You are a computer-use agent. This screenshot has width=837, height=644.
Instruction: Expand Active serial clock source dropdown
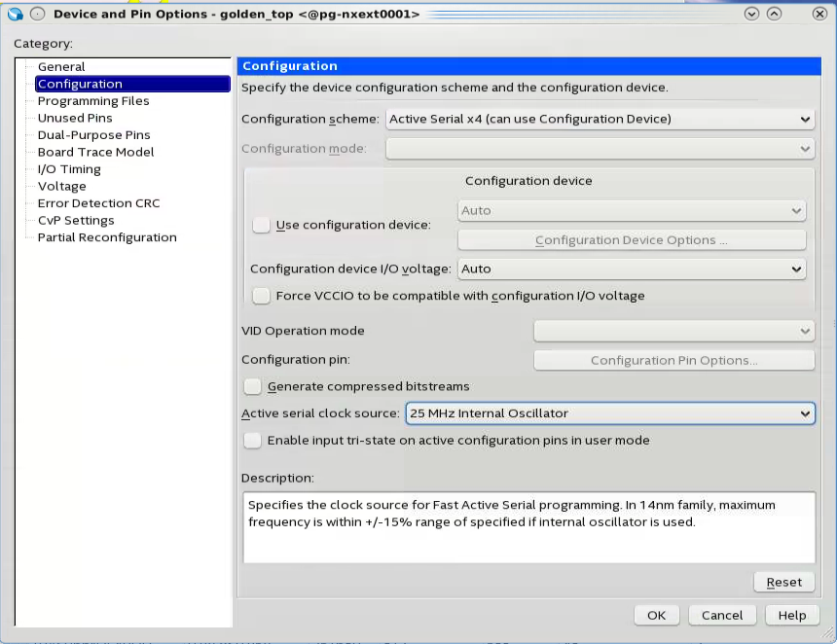point(609,413)
